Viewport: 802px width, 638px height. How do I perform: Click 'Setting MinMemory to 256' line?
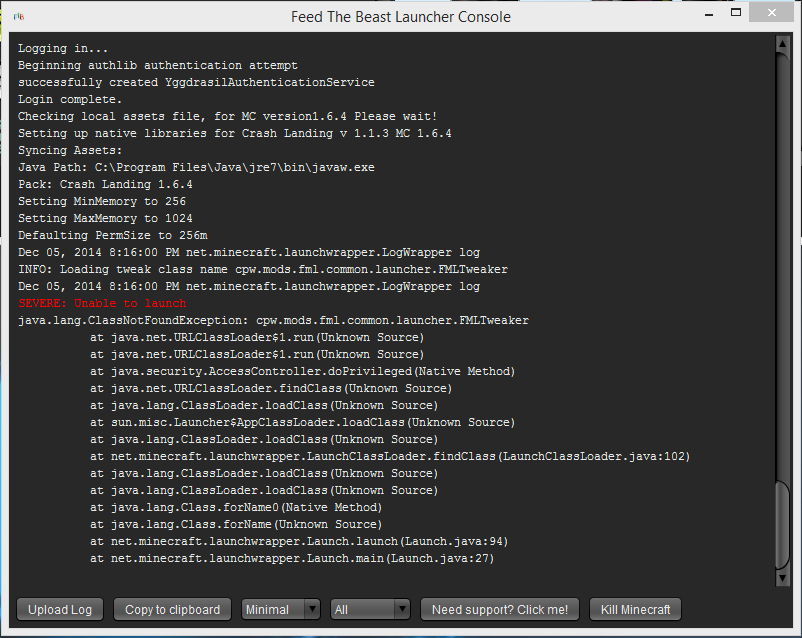coord(102,201)
